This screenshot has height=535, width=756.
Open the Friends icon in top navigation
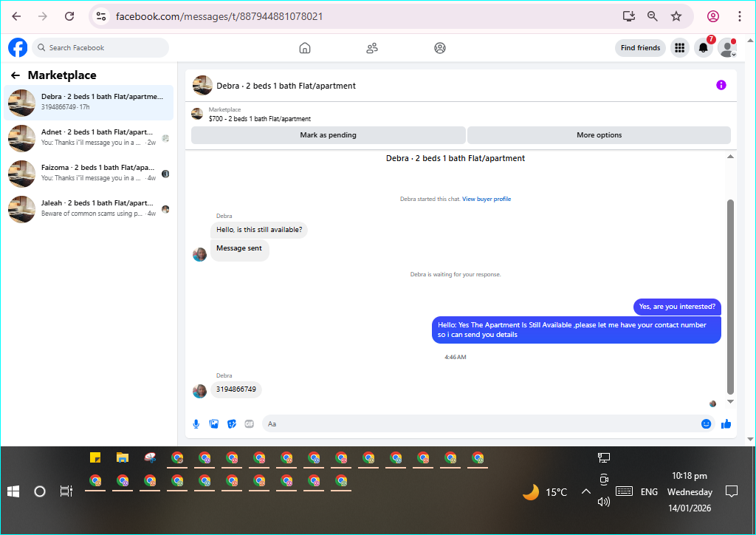pyautogui.click(x=372, y=48)
